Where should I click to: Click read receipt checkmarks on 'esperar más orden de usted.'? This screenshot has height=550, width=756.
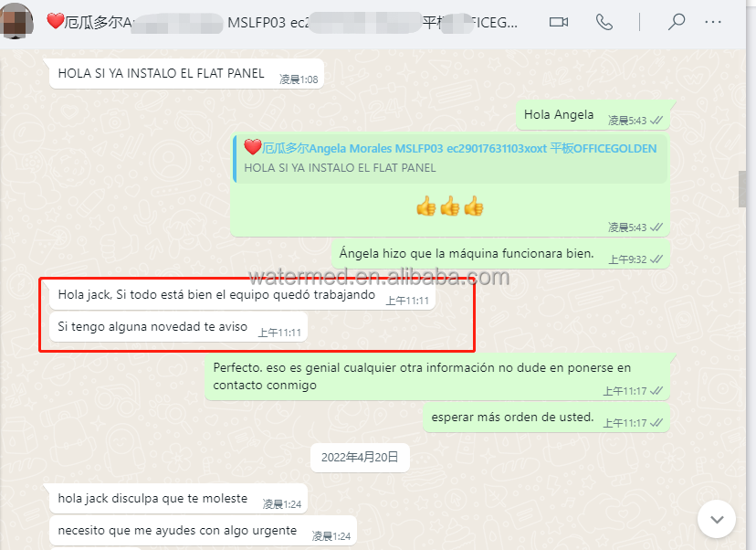point(656,423)
